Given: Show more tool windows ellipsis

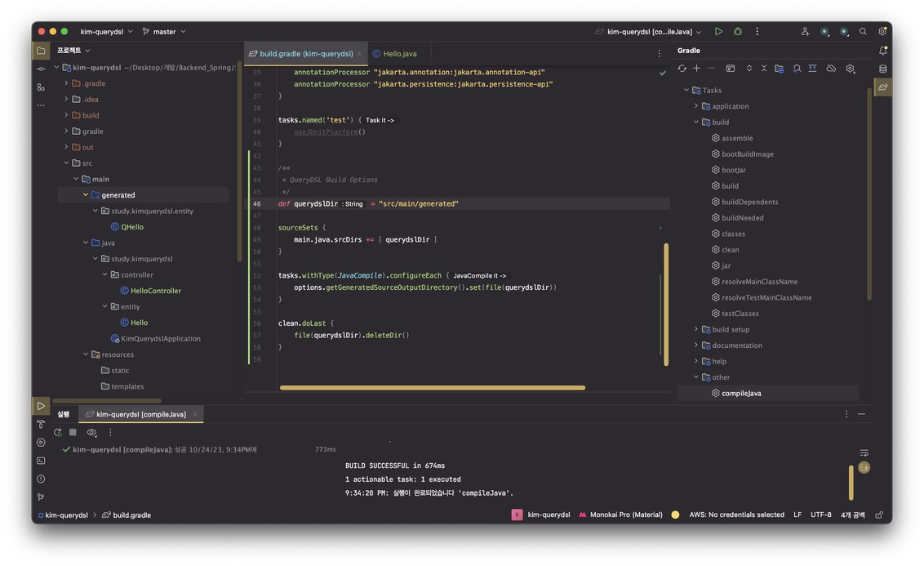Looking at the screenshot, I should point(41,105).
